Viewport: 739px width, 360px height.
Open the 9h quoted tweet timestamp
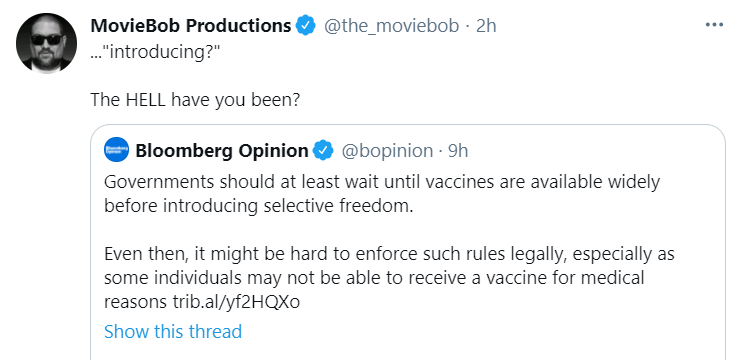pyautogui.click(x=457, y=151)
